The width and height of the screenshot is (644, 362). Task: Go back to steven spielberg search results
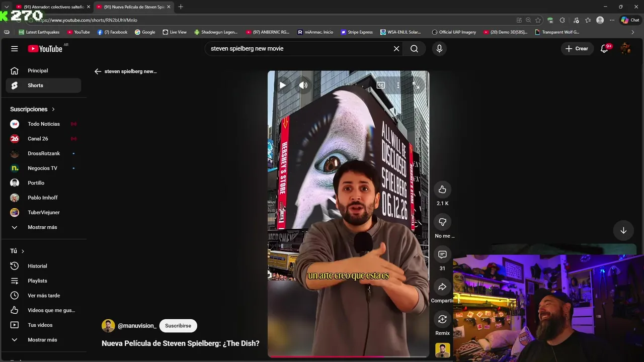(x=98, y=71)
